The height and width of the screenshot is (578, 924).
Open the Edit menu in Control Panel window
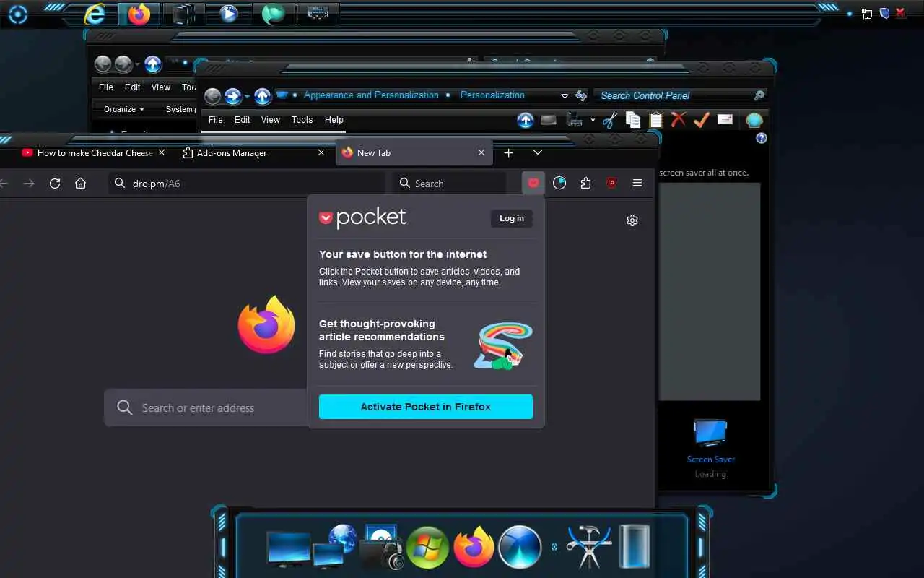(x=243, y=120)
